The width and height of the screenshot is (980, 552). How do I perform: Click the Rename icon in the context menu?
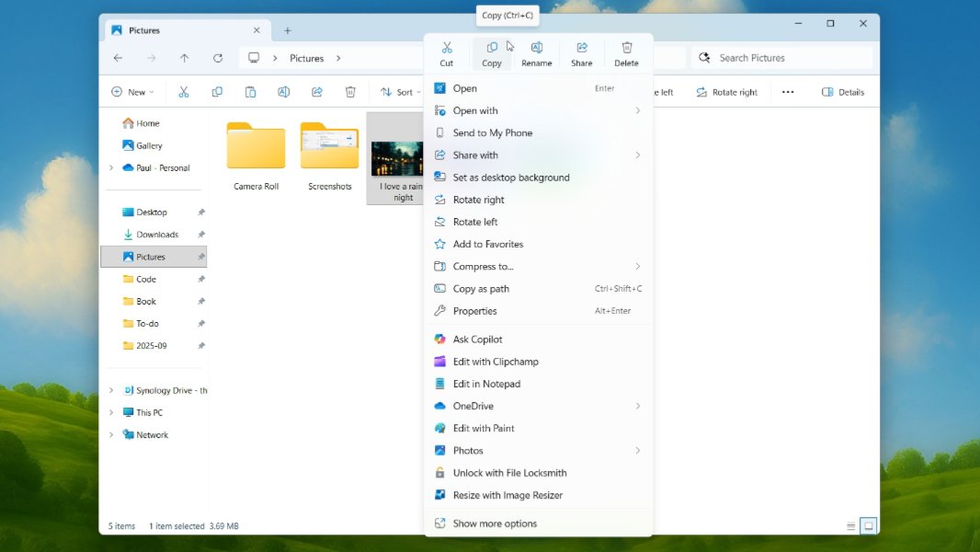[x=537, y=46]
